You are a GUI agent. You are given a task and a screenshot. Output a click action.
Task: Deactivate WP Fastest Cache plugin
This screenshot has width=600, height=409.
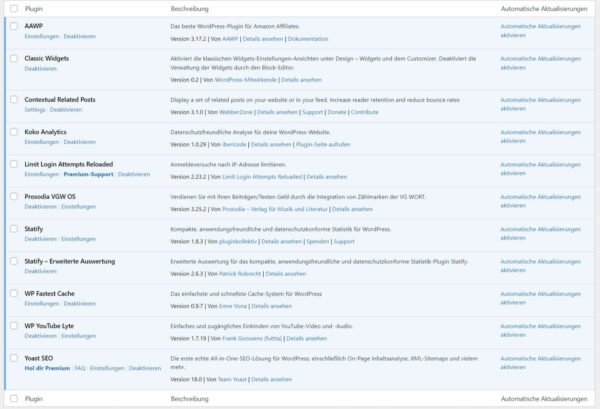point(80,304)
